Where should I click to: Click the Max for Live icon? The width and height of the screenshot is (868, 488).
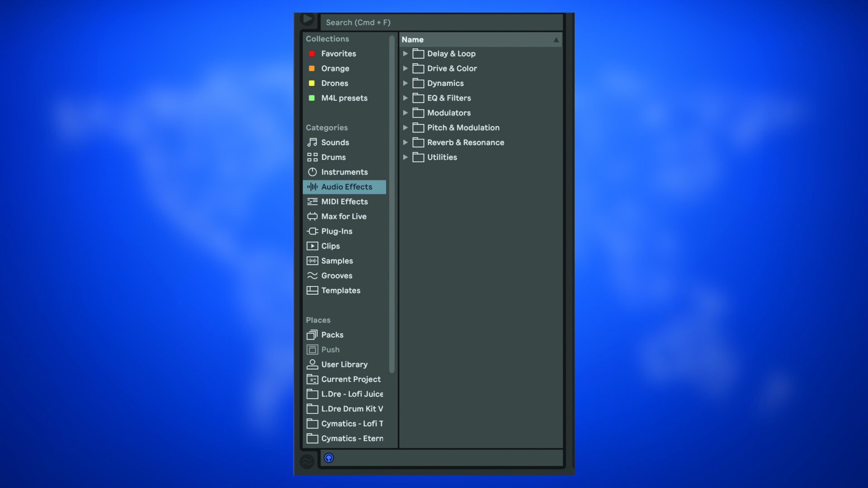(312, 216)
